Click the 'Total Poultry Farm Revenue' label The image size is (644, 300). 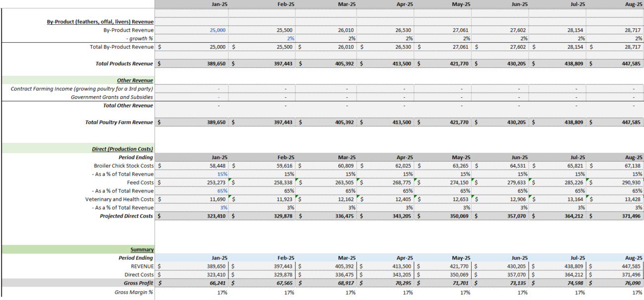pyautogui.click(x=119, y=122)
